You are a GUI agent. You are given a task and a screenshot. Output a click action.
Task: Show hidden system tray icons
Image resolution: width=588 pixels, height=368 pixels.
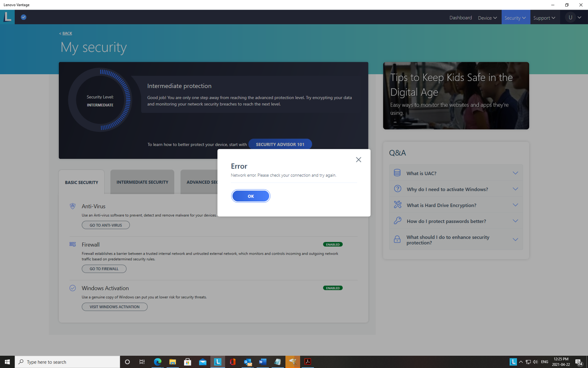[x=521, y=362]
